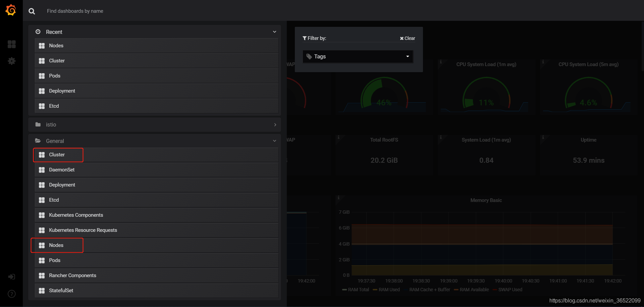The image size is (644, 307).
Task: Click the Memory Basic panel title
Action: [486, 200]
